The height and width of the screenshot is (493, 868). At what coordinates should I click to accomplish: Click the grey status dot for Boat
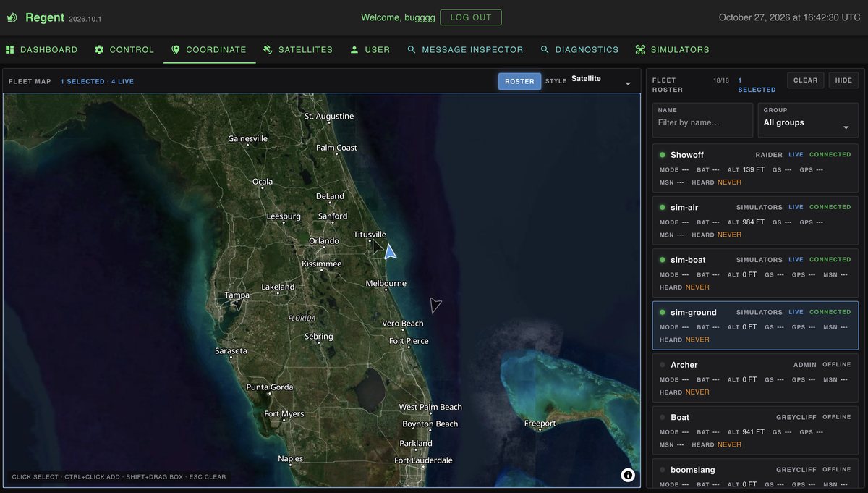point(662,417)
